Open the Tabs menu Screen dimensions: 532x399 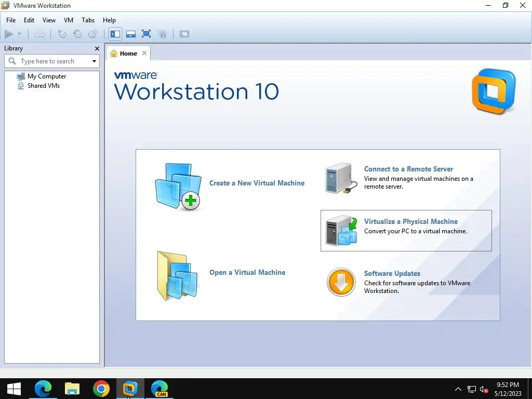click(x=88, y=20)
